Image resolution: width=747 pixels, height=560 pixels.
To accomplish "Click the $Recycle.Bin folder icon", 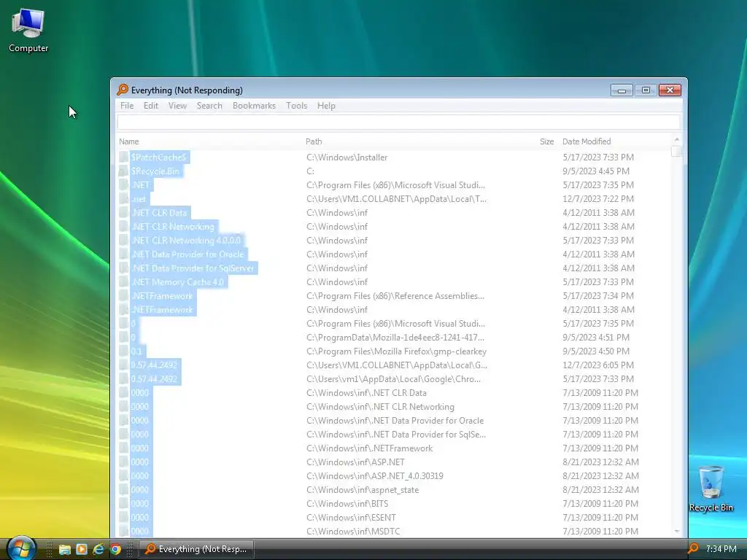I will [x=123, y=171].
